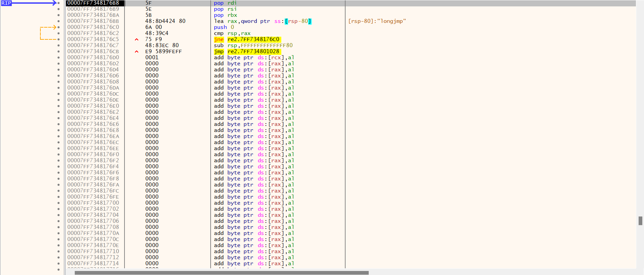Select address 00007FF7348176C7
The height and width of the screenshot is (275, 644).
pos(93,45)
